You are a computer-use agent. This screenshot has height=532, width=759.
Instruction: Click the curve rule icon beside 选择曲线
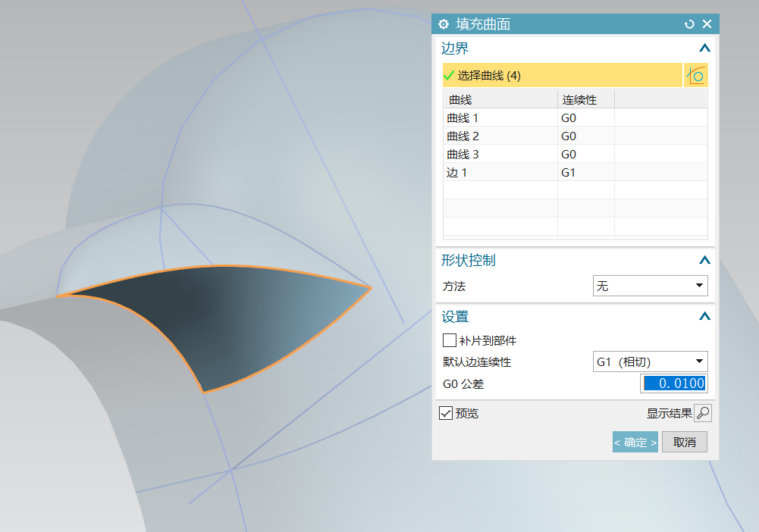click(696, 75)
